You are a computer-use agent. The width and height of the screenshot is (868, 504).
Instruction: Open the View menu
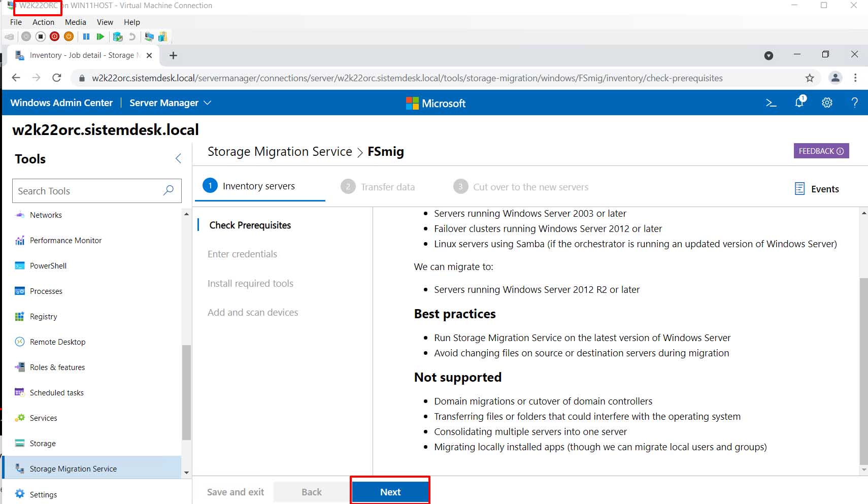click(105, 22)
